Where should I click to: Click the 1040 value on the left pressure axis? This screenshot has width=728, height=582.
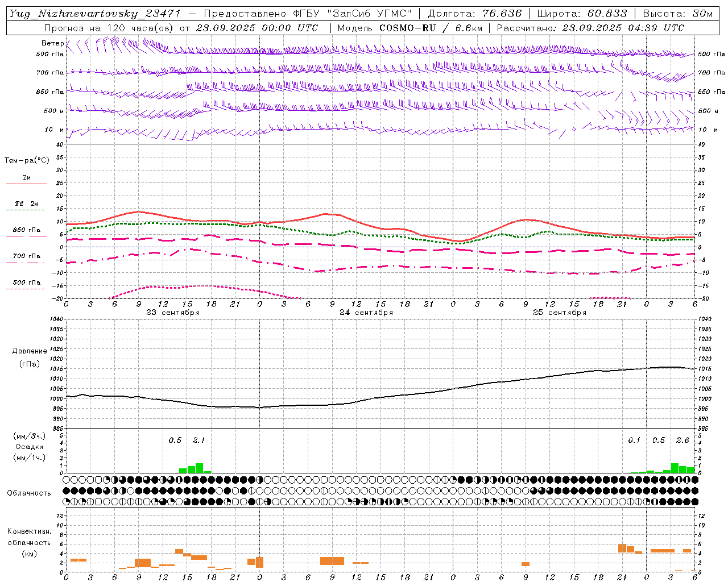55,319
